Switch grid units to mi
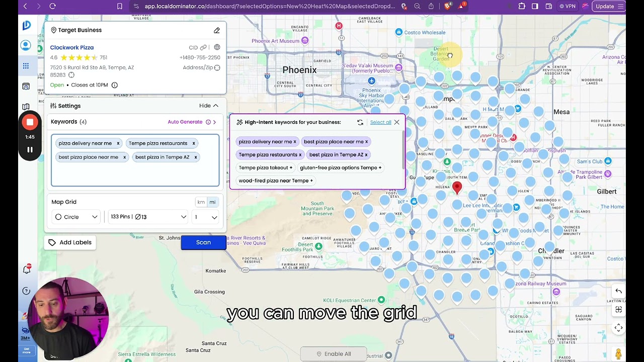 coord(212,202)
